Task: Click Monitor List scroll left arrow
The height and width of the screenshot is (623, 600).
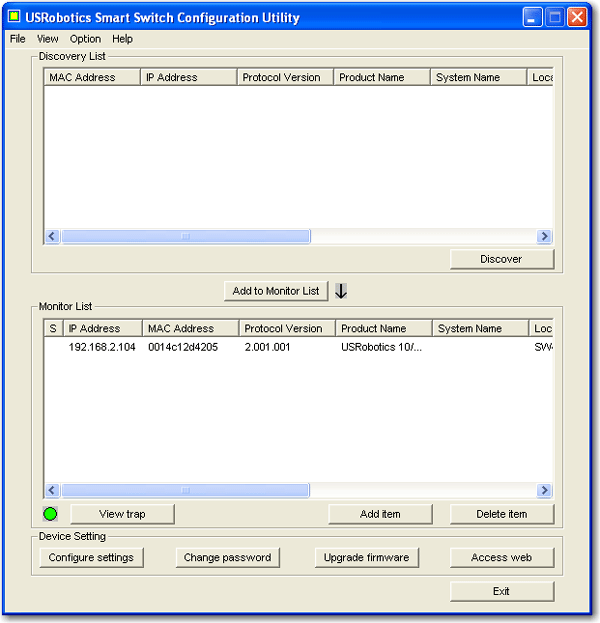Action: click(52, 490)
